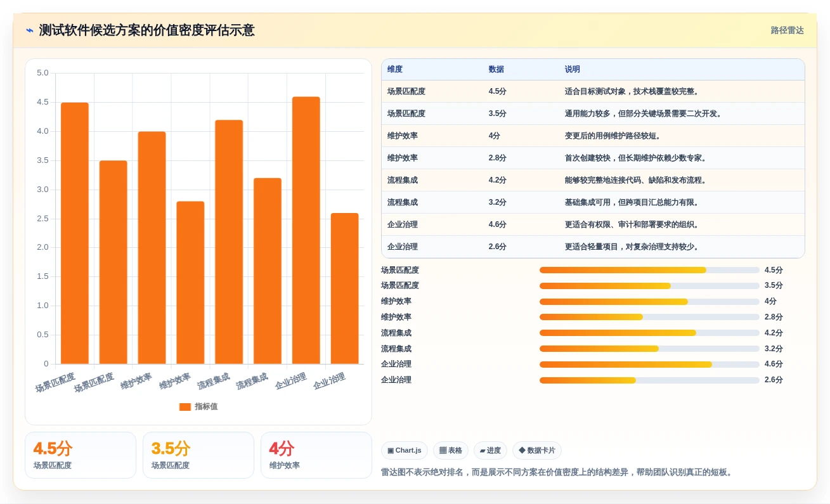Click the progress bar valued 4分
This screenshot has height=504, width=830.
click(649, 301)
